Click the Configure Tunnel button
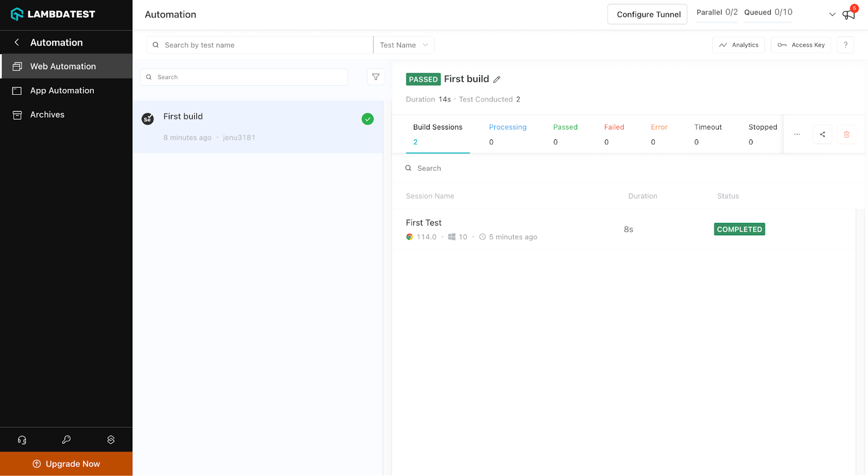868x476 pixels. coord(648,15)
